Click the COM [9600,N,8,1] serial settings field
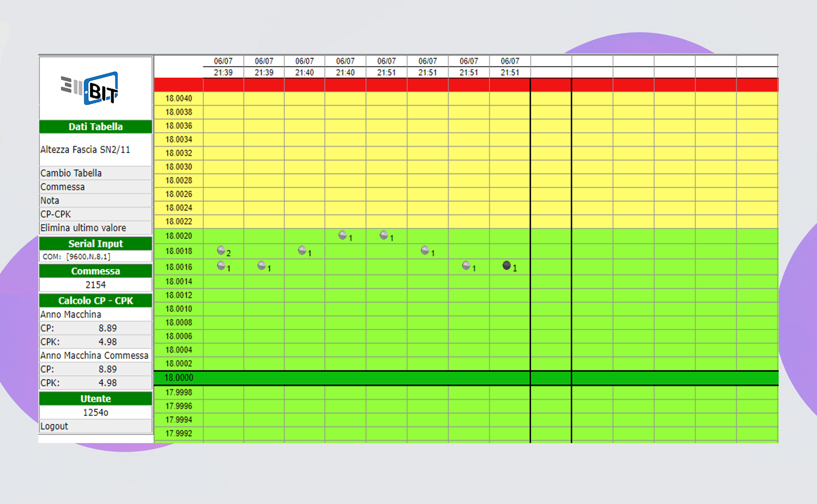 tap(96, 256)
